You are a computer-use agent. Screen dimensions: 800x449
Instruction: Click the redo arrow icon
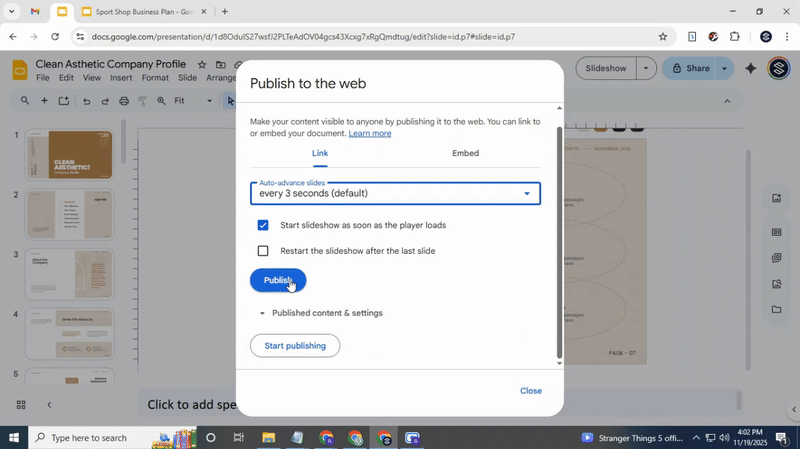tap(105, 101)
